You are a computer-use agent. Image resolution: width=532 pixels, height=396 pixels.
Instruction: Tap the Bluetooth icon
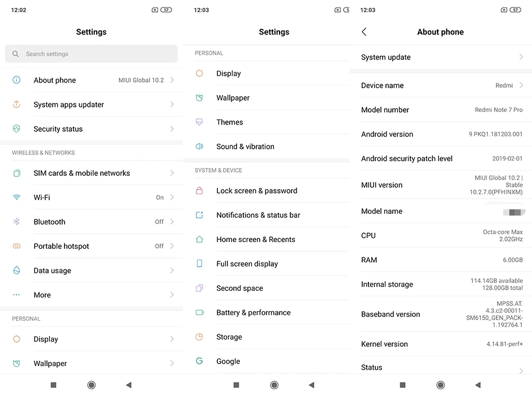[16, 222]
